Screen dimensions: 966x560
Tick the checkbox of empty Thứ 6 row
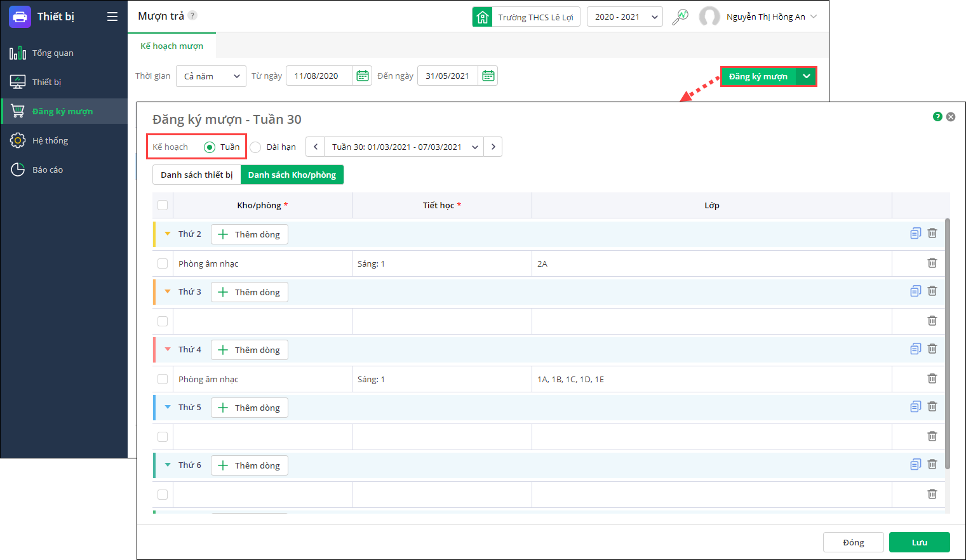tap(163, 495)
